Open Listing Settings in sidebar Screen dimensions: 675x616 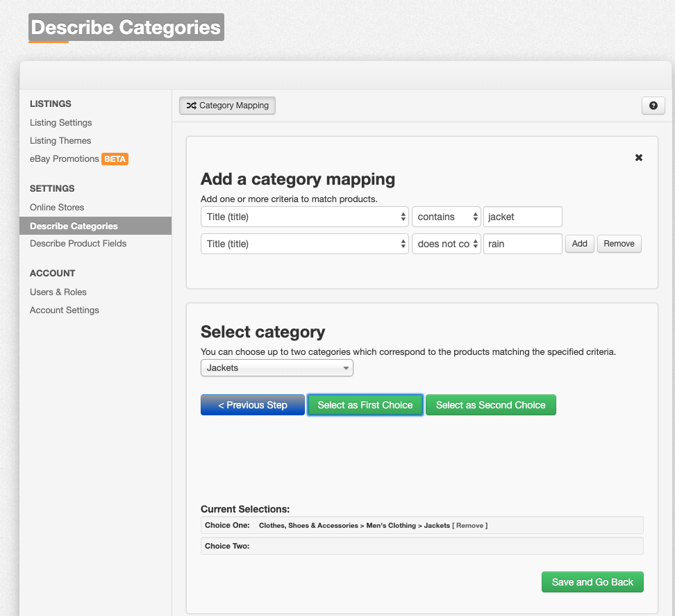point(60,123)
